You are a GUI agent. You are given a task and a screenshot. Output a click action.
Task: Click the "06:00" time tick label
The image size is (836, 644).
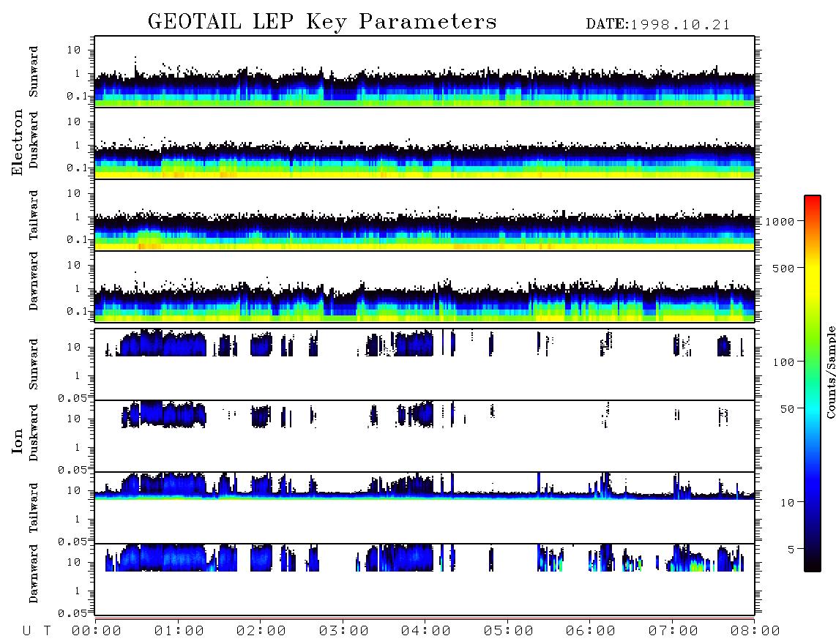[591, 632]
